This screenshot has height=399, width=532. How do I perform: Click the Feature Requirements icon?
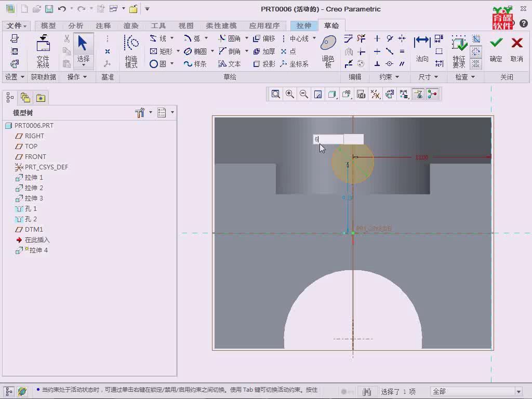click(459, 51)
